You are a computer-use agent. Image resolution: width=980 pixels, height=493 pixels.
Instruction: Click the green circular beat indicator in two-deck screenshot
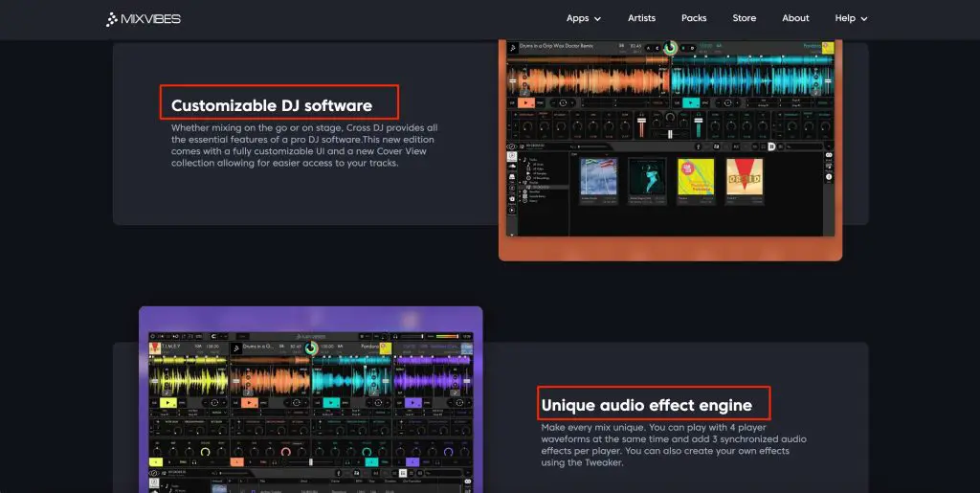(670, 48)
